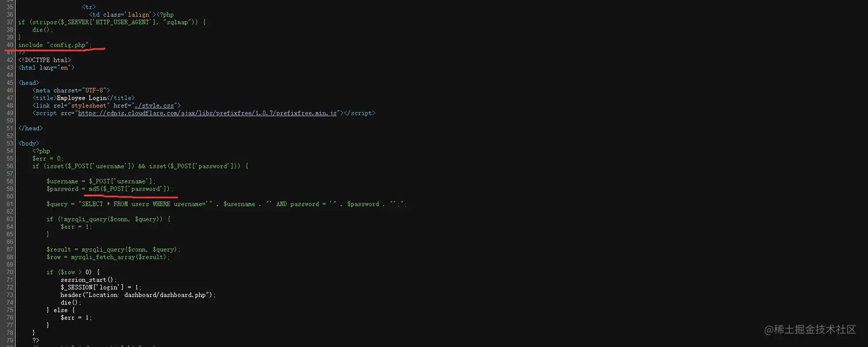The image size is (868, 347).
Task: Click the <html lang="en"> tag
Action: tap(46, 68)
